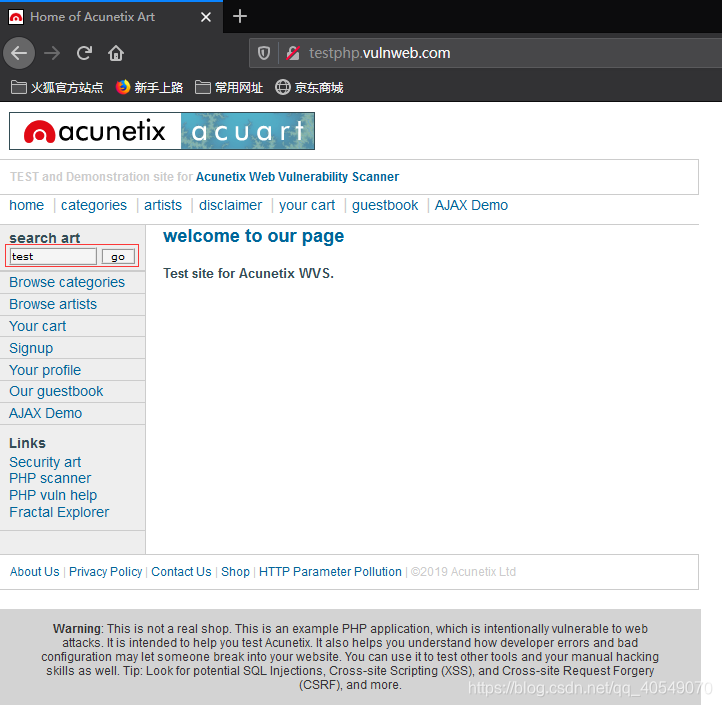
Task: Follow the Fractal Explorer link
Action: tap(59, 513)
